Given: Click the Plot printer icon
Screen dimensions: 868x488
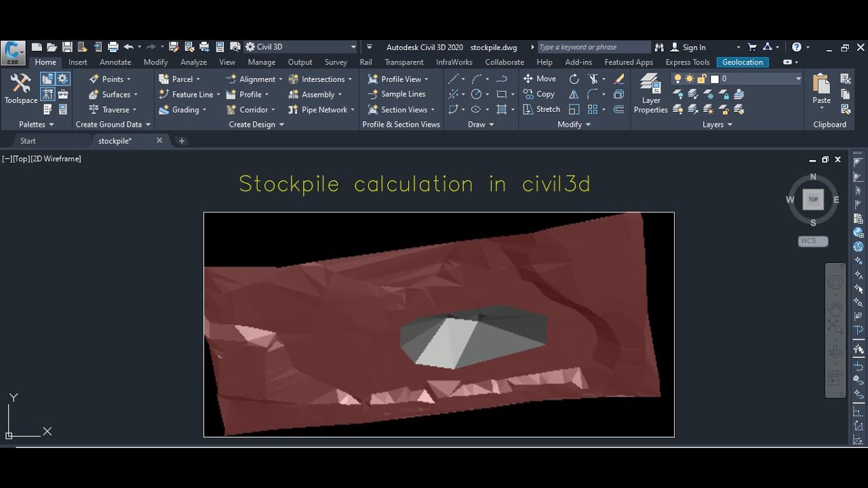Looking at the screenshot, I should tap(113, 47).
